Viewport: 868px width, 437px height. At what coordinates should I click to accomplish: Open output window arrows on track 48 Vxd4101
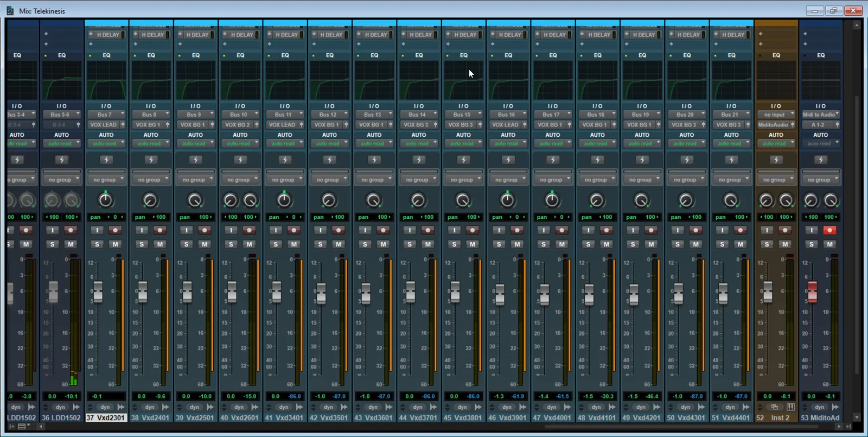[x=612, y=407]
